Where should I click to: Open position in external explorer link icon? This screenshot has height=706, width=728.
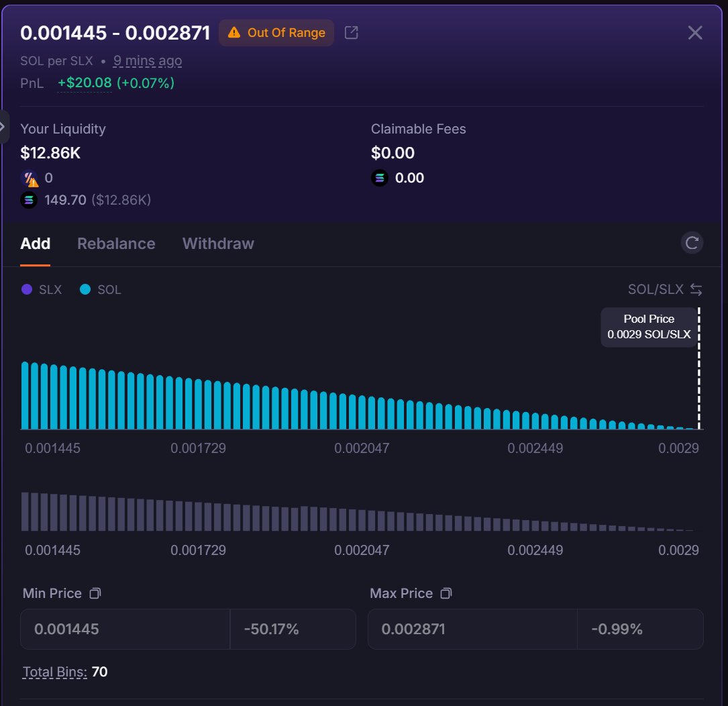351,32
